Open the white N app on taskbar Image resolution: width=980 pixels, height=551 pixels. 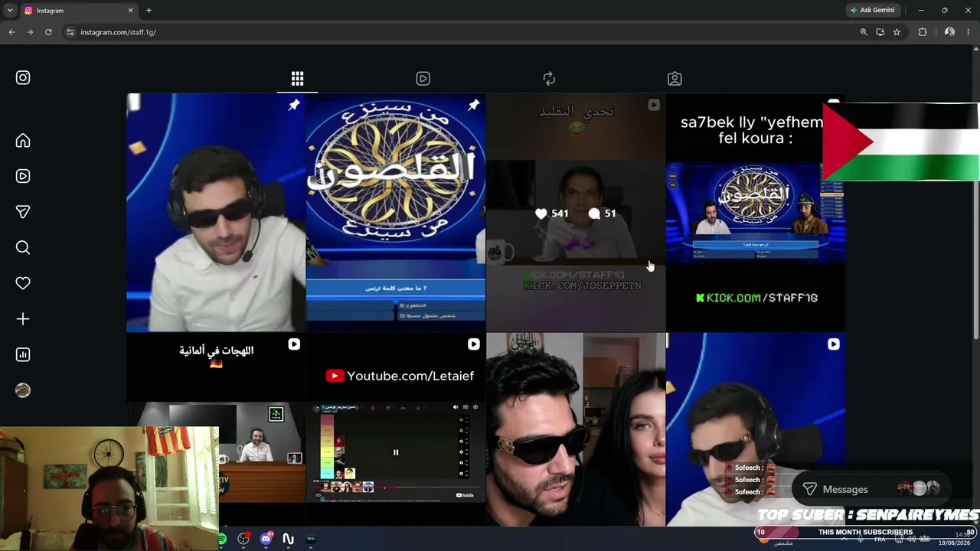point(288,540)
